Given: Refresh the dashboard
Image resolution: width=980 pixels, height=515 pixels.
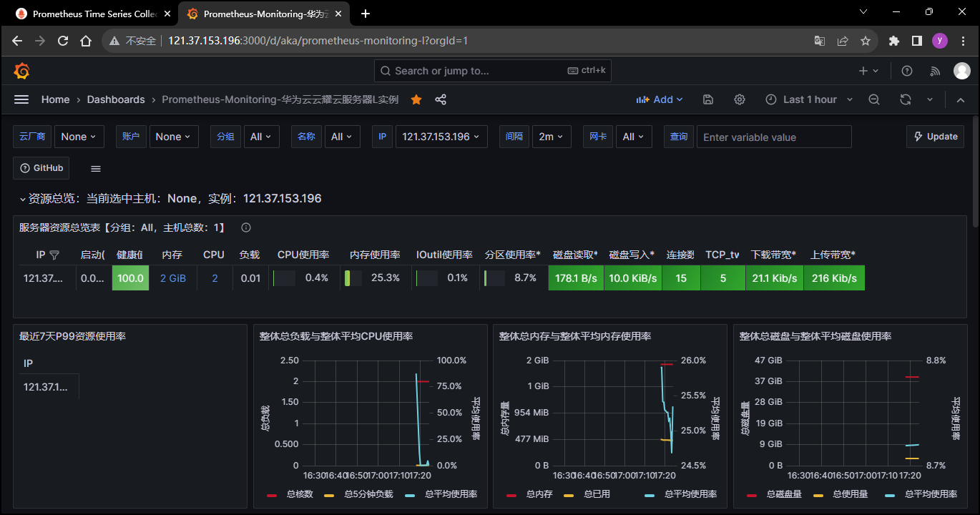Looking at the screenshot, I should [x=906, y=99].
